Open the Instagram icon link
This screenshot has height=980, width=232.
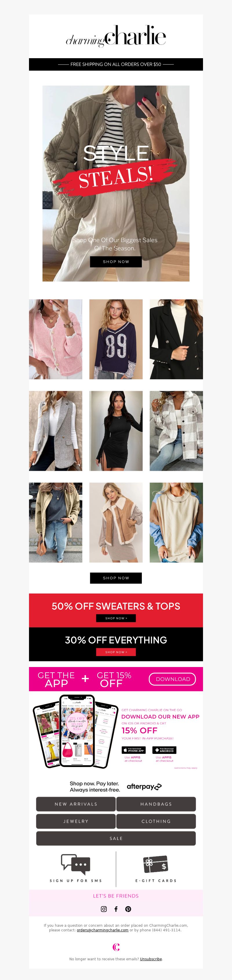pos(104,909)
